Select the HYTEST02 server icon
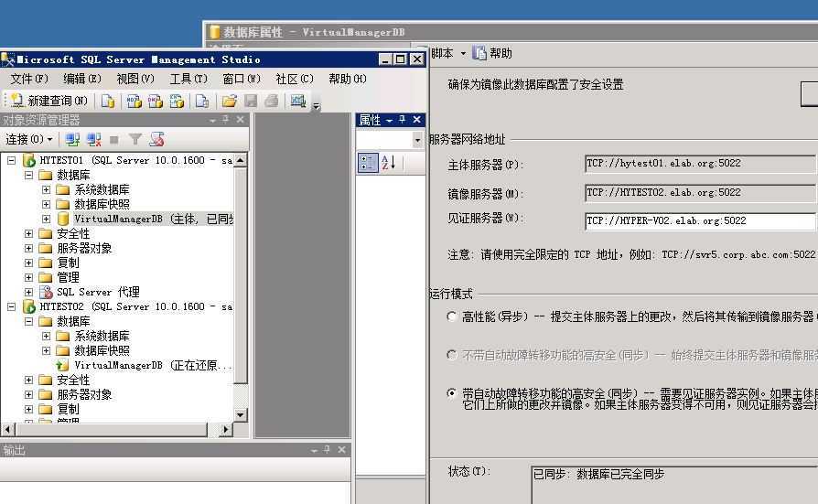The height and width of the screenshot is (504, 818). click(x=28, y=306)
